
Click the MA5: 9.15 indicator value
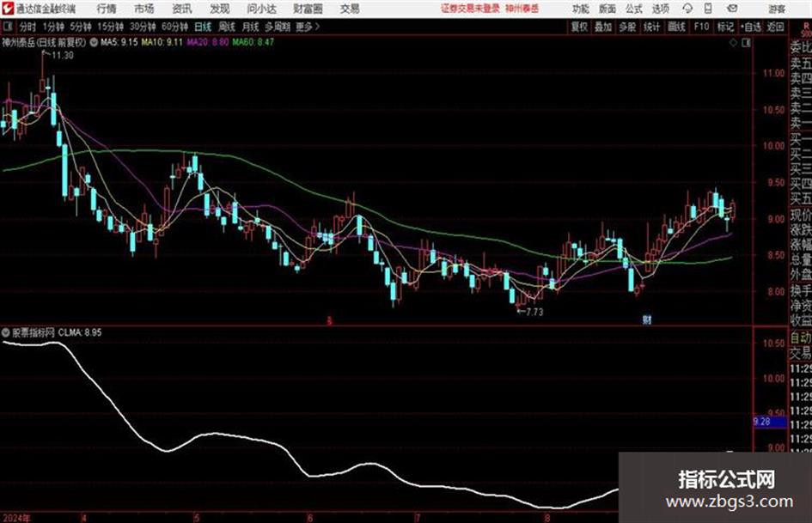pyautogui.click(x=119, y=42)
